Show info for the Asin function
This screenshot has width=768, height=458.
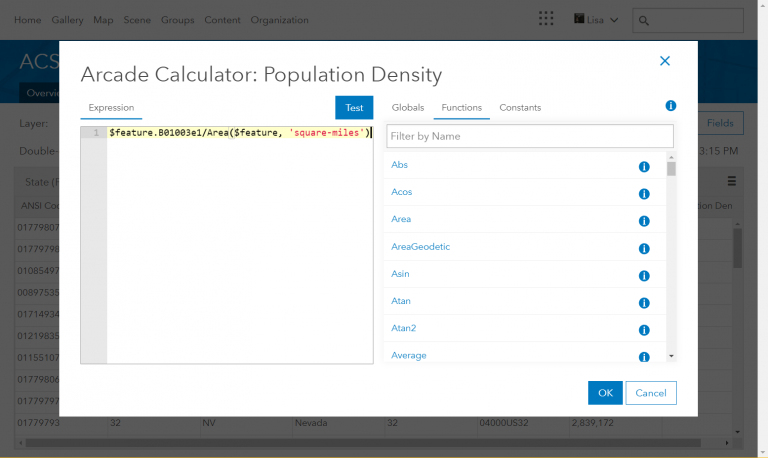tap(644, 276)
